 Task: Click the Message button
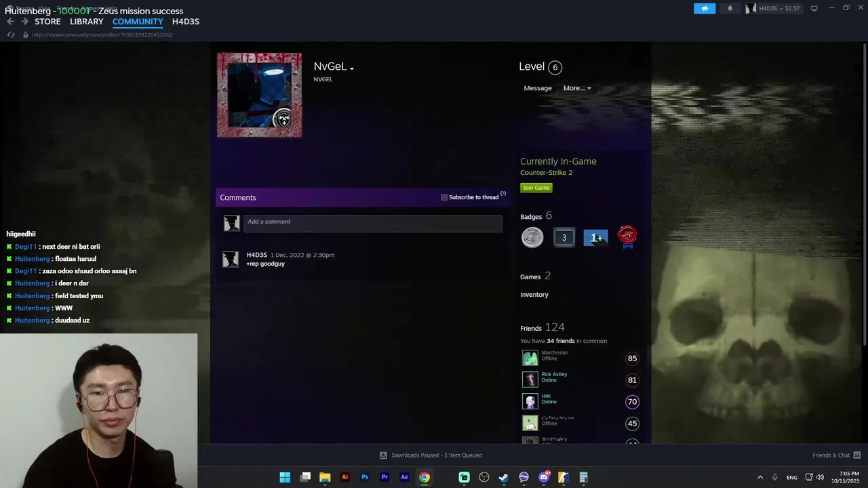tap(538, 88)
